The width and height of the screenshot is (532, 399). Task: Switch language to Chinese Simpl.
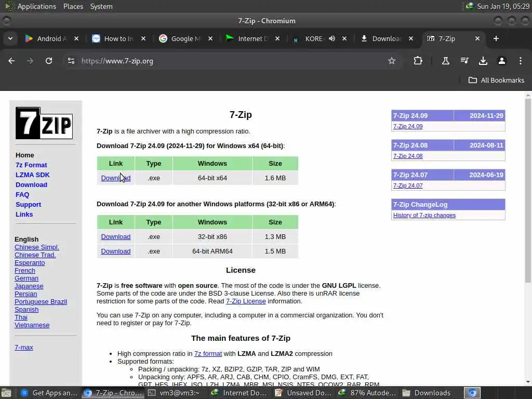(37, 247)
